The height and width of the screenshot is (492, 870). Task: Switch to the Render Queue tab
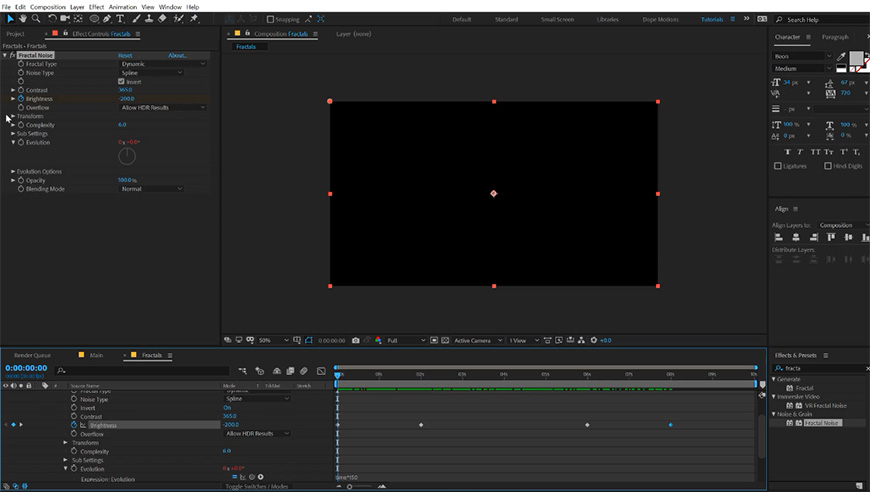(31, 355)
